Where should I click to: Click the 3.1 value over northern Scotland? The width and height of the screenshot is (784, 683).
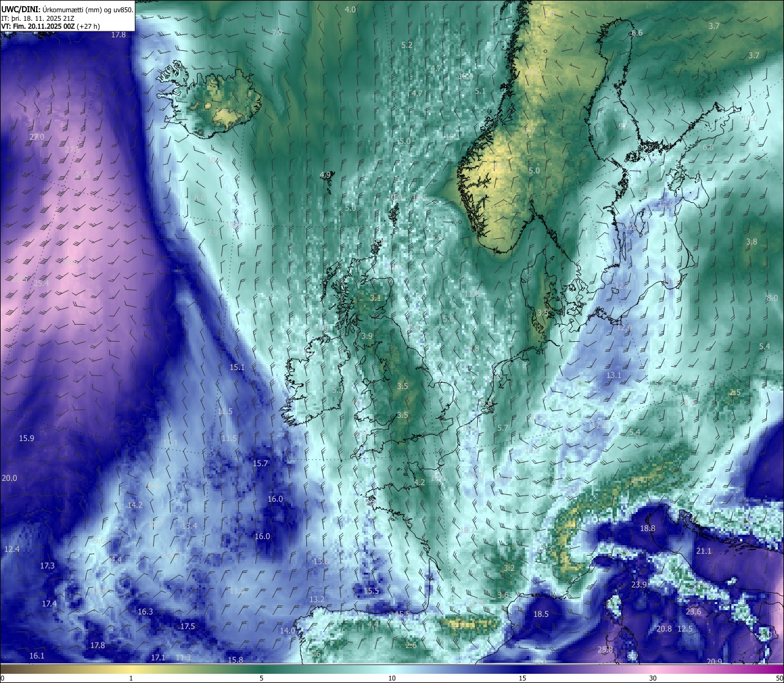pos(375,298)
